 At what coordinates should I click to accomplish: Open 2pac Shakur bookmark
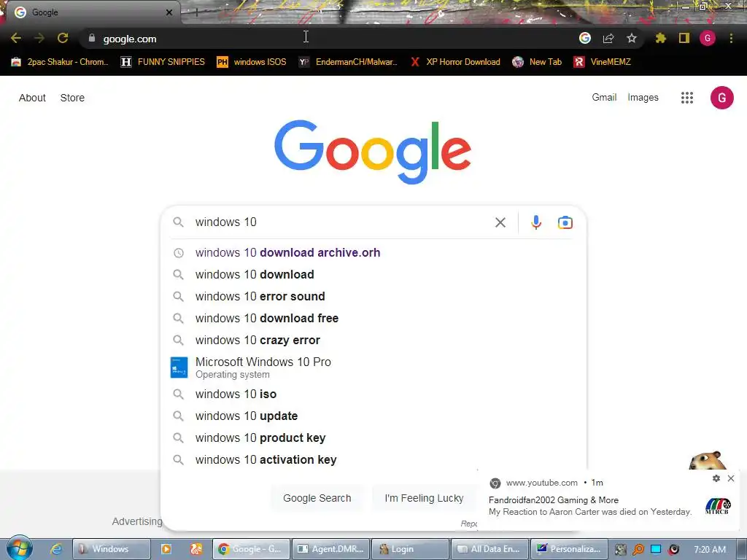(60, 62)
